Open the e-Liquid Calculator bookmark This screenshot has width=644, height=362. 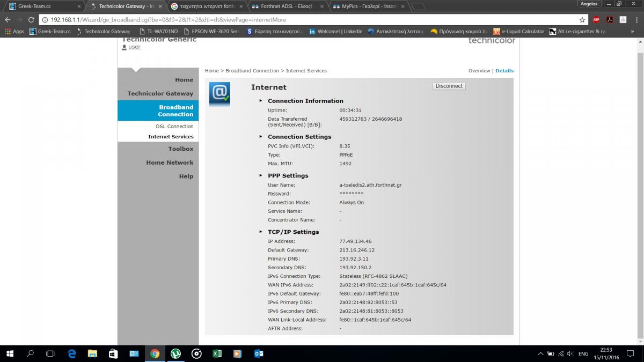(x=519, y=31)
